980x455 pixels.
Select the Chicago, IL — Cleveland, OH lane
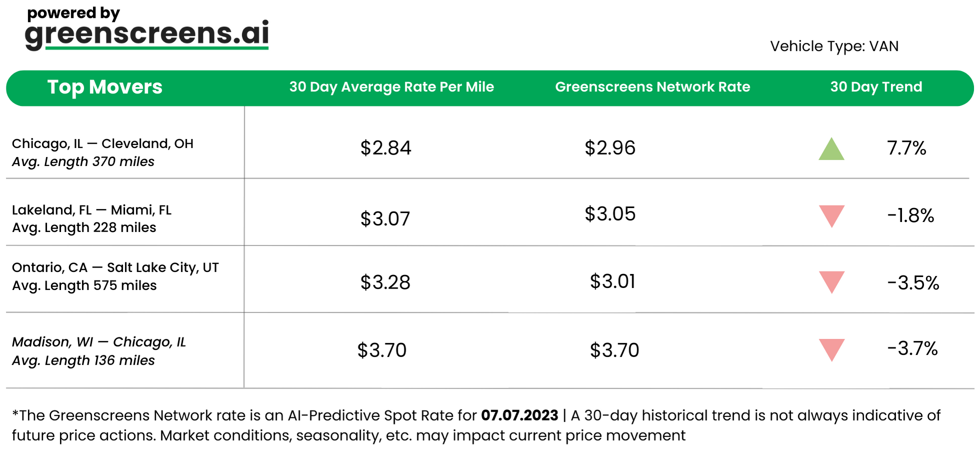(x=103, y=144)
